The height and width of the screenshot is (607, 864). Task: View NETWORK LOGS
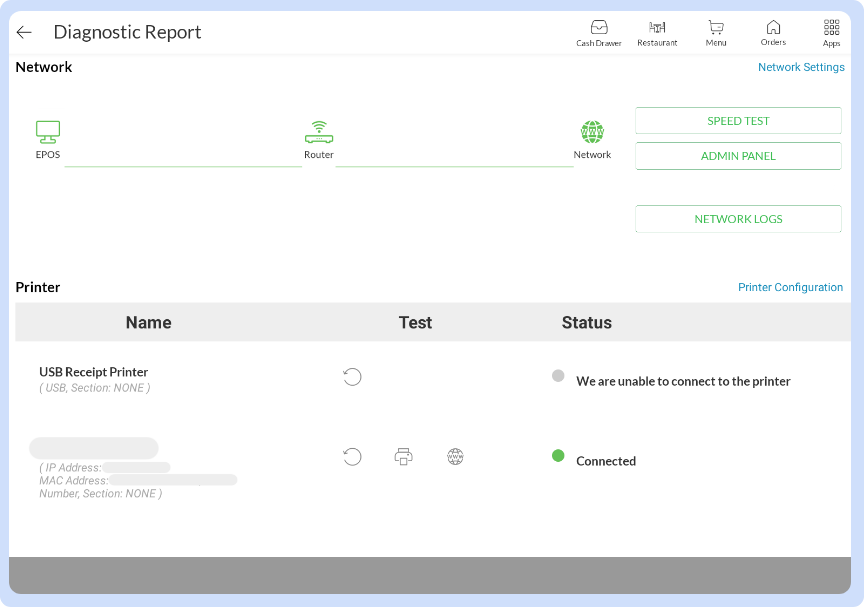pyautogui.click(x=738, y=219)
